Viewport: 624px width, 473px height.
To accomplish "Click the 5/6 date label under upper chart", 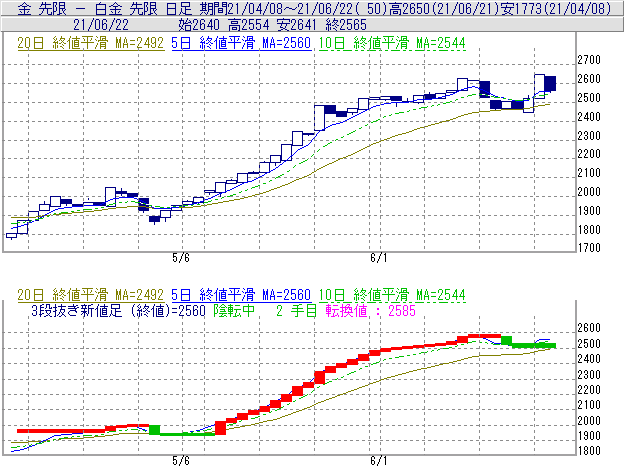I will [x=181, y=258].
